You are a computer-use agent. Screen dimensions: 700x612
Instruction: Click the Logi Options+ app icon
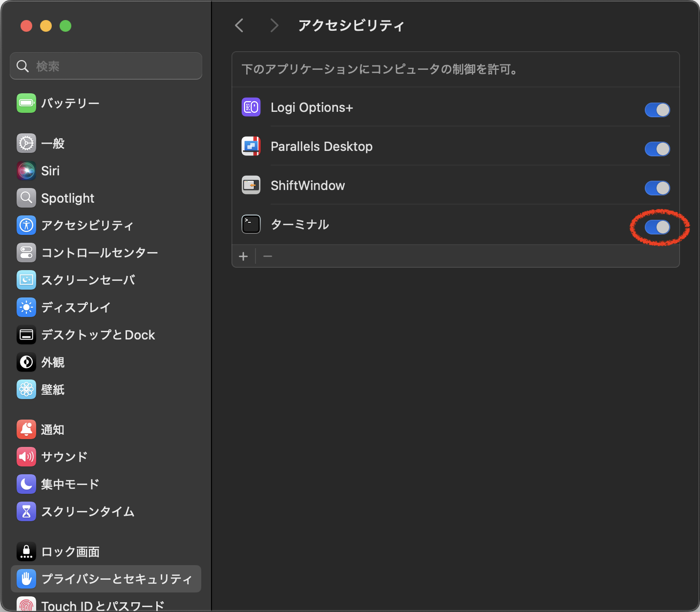pyautogui.click(x=251, y=107)
